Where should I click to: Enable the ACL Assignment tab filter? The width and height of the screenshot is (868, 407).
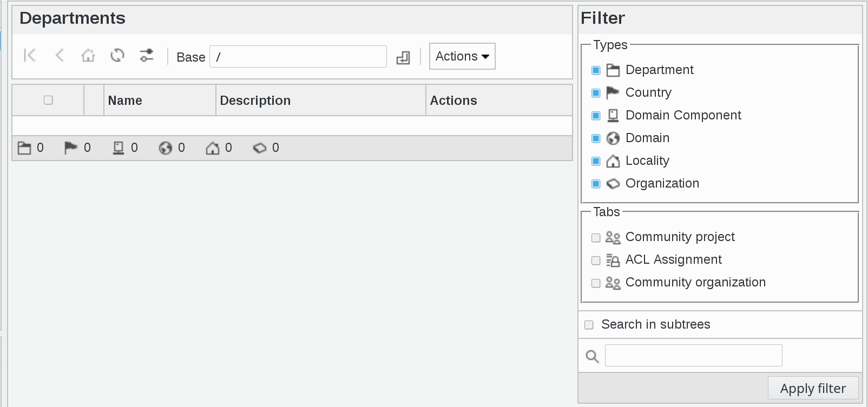click(596, 261)
